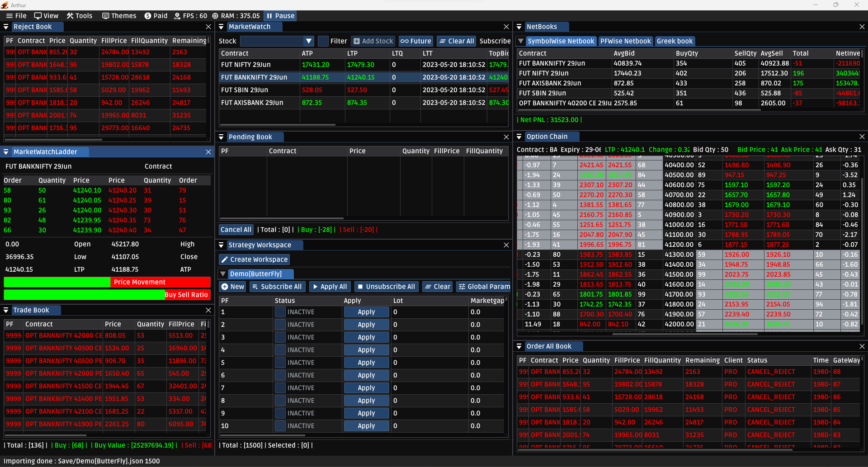Viewport: 868px width, 467px height.
Task: Click Subscribe All in strategy toolbar
Action: 277,287
